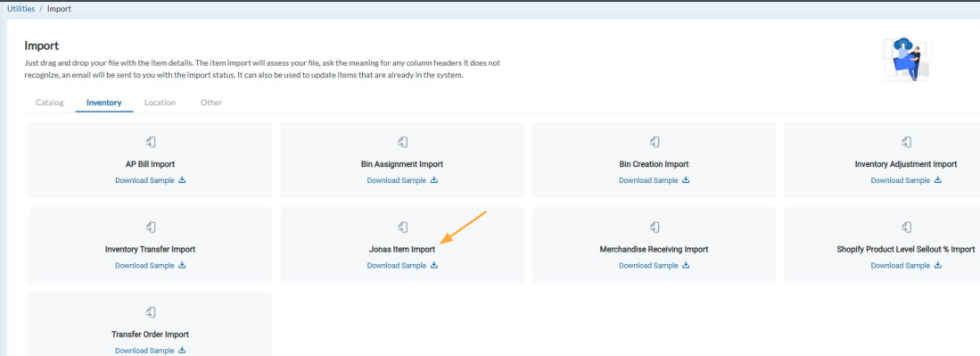The height and width of the screenshot is (356, 980).
Task: Open the Bin Assignment Import title
Action: 402,164
